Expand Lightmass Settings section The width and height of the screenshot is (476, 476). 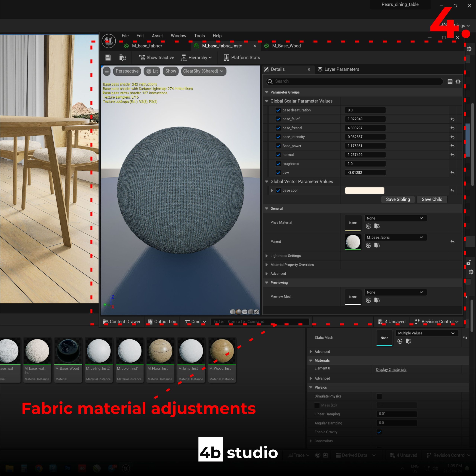click(x=267, y=256)
